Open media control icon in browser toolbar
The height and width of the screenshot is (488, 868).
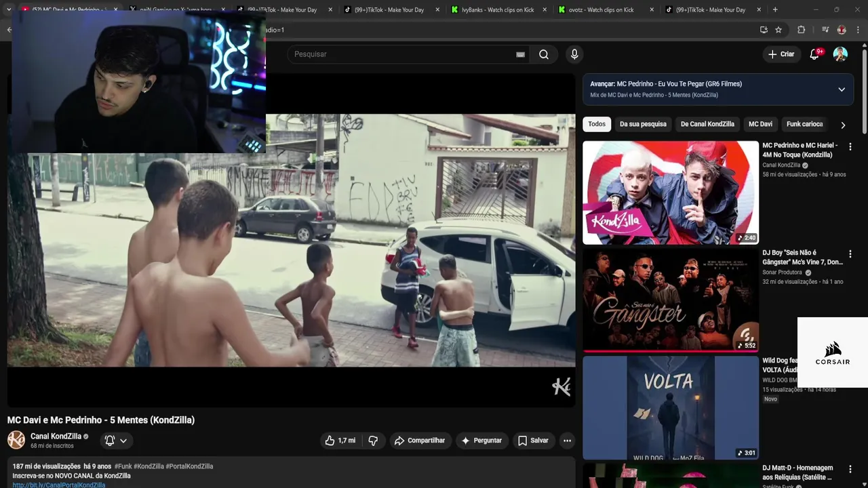pos(825,30)
